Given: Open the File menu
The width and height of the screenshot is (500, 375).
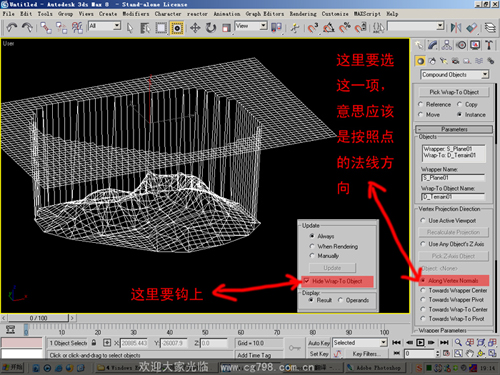Looking at the screenshot, I should [9, 14].
